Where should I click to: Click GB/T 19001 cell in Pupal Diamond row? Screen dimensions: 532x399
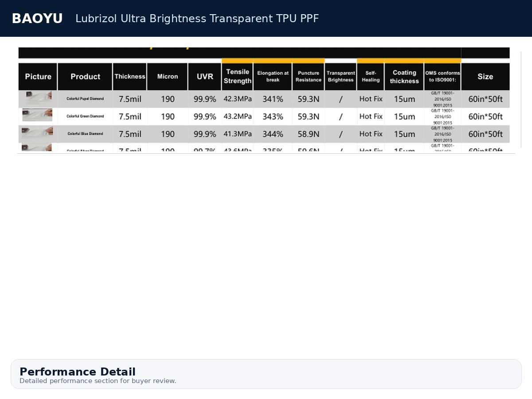pyautogui.click(x=442, y=99)
